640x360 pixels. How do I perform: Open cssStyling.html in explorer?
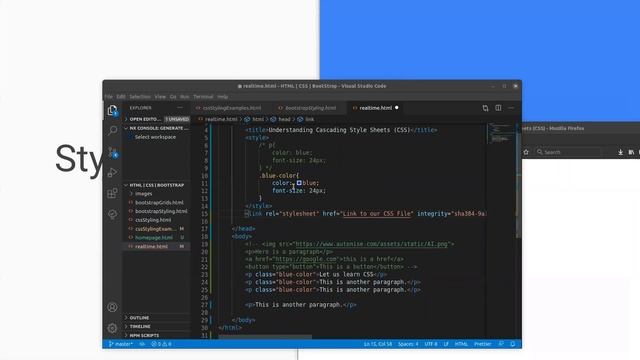pyautogui.click(x=157, y=220)
